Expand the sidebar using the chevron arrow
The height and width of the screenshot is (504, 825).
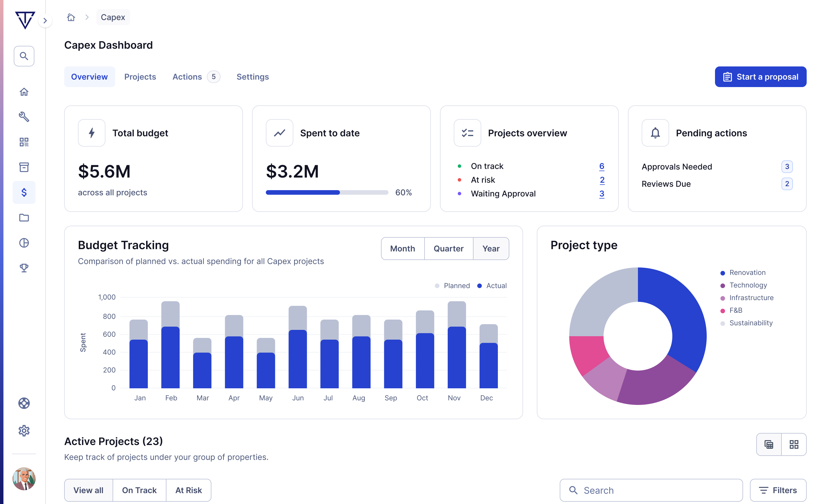pos(45,20)
